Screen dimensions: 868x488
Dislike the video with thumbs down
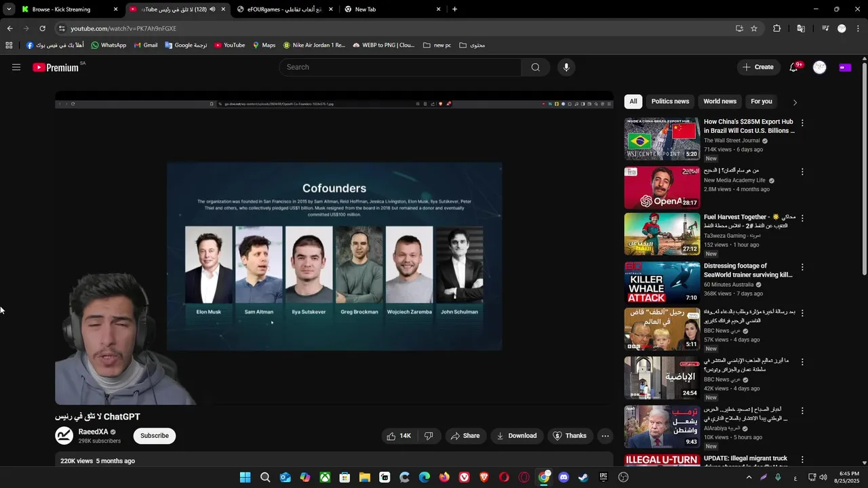pos(429,436)
